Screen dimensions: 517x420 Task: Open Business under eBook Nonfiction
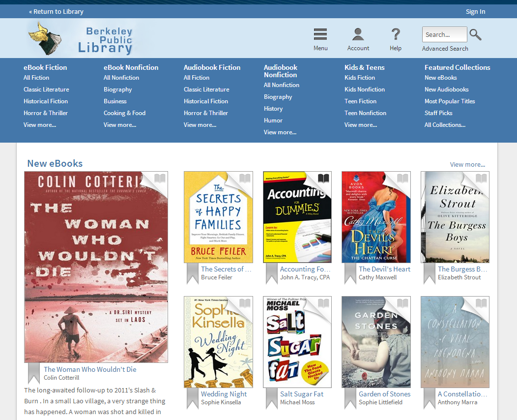tap(115, 101)
